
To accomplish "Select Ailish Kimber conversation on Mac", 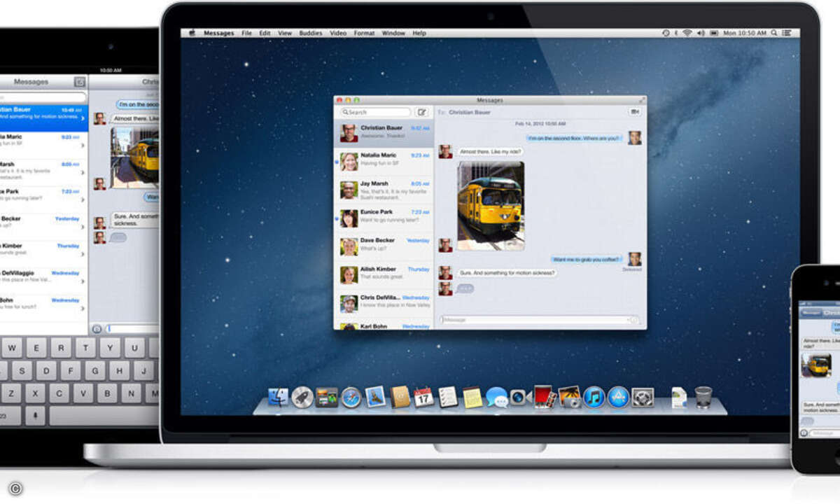I will [384, 274].
